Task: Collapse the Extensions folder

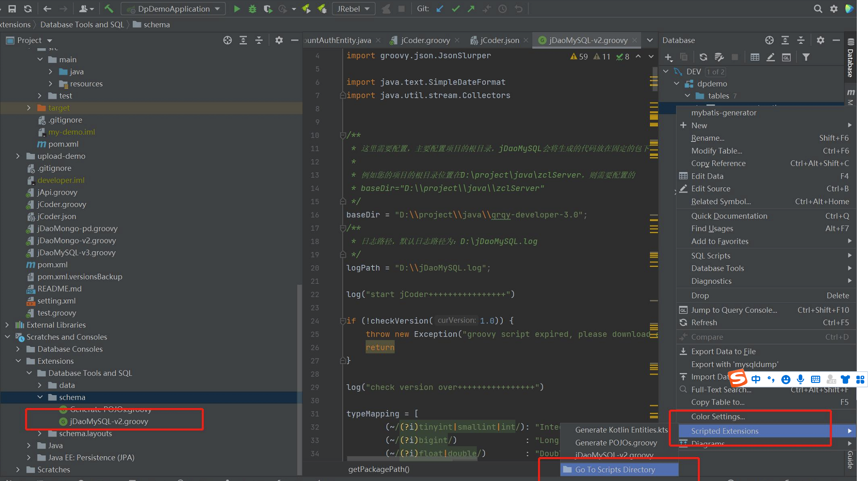Action: (x=18, y=361)
